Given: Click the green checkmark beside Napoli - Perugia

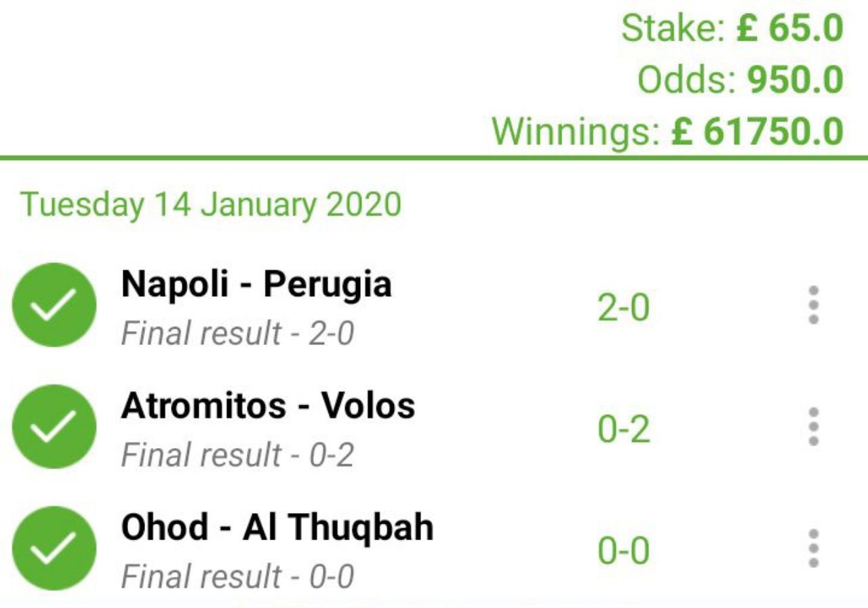Looking at the screenshot, I should 54,305.
